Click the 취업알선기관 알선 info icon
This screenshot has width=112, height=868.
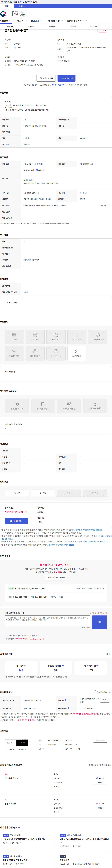[63, 666]
